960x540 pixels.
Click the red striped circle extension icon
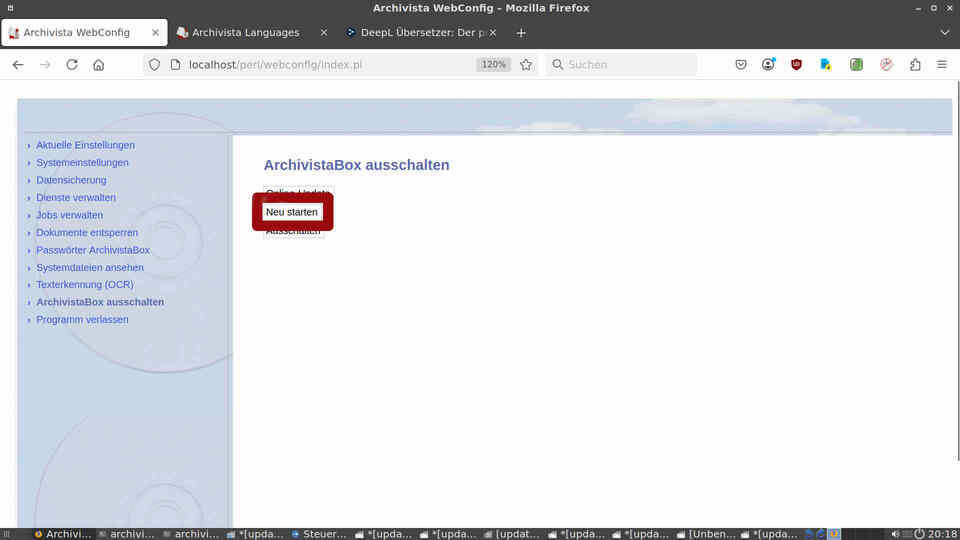pos(887,64)
